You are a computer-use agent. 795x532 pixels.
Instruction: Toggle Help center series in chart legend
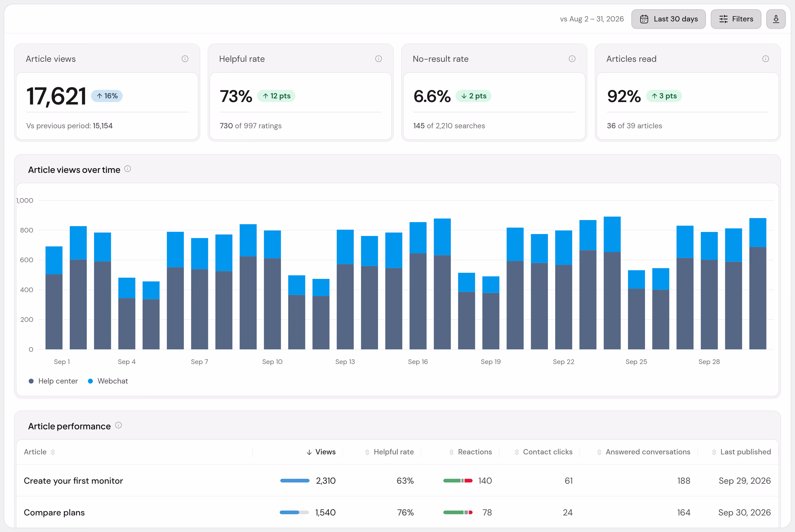(53, 381)
